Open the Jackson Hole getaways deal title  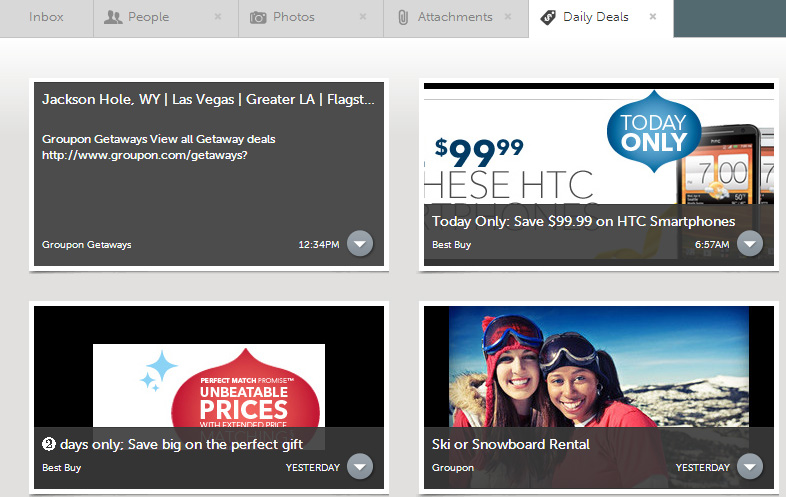208,100
